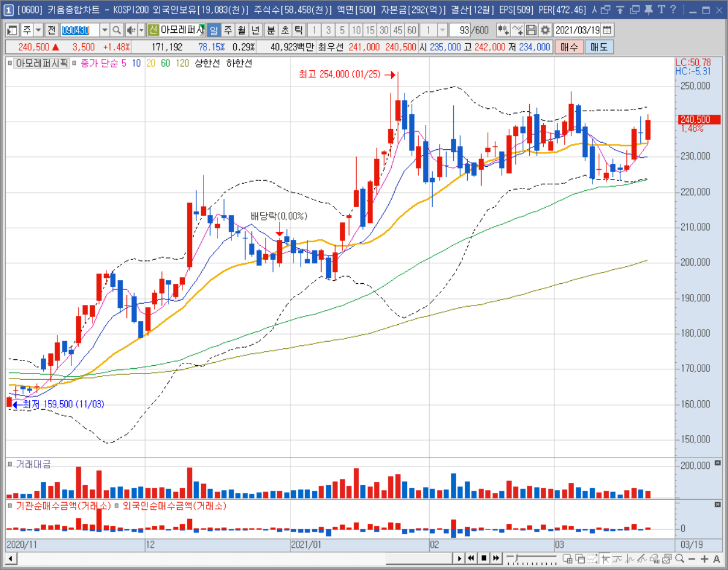Viewport: 728px width, 570px height.
Task: Click the speaker sound icon
Action: [x=130, y=30]
